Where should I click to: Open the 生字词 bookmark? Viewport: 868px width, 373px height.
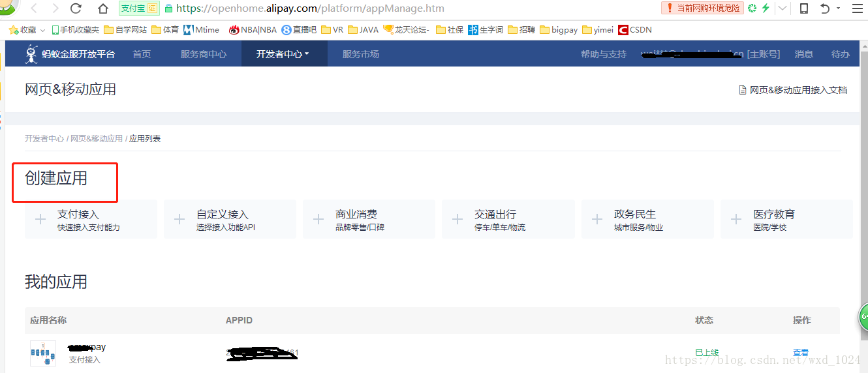click(x=486, y=30)
